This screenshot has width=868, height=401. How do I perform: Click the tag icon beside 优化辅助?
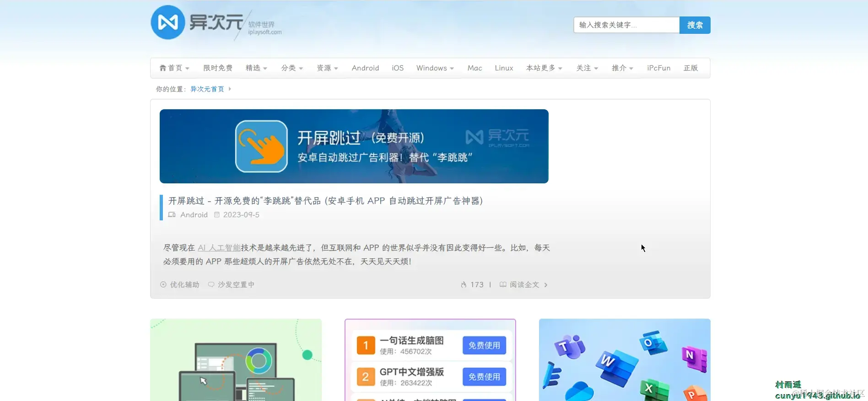tap(163, 284)
